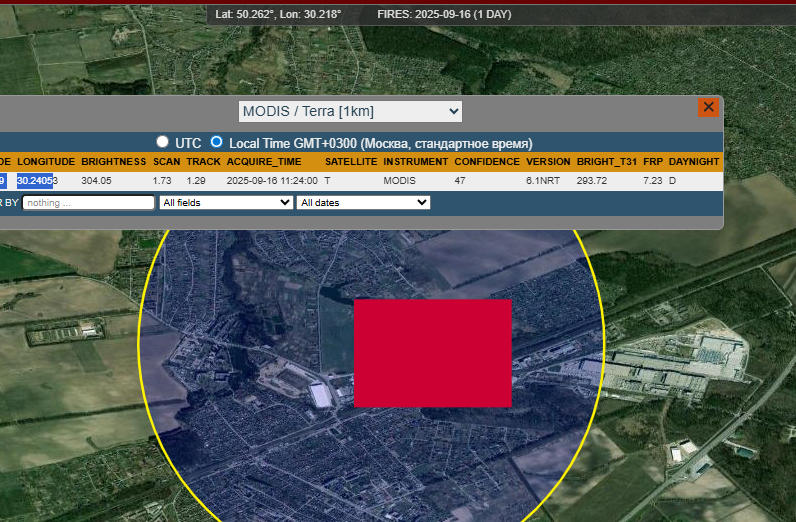Image resolution: width=796 pixels, height=522 pixels.
Task: Select the UTC time radio button
Action: pos(162,142)
